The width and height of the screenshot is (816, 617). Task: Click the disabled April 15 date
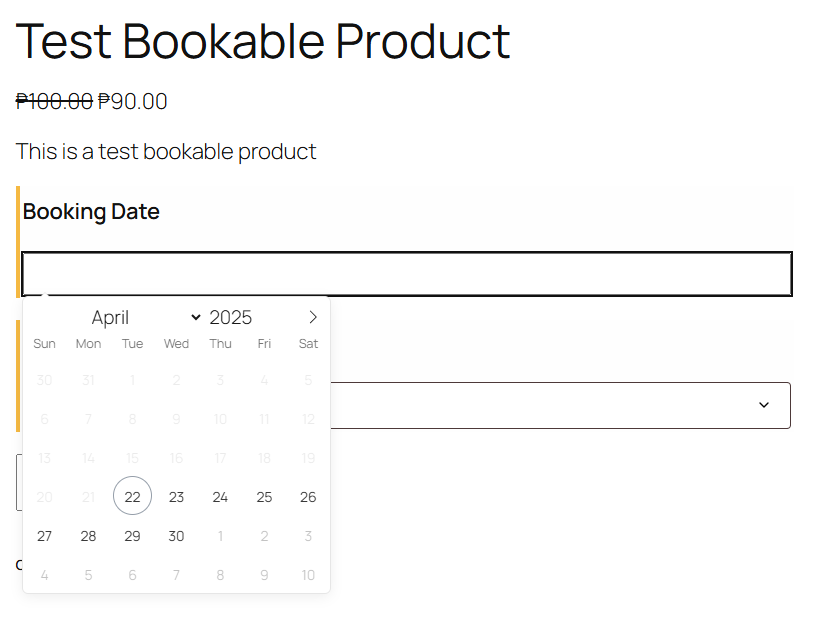click(132, 458)
